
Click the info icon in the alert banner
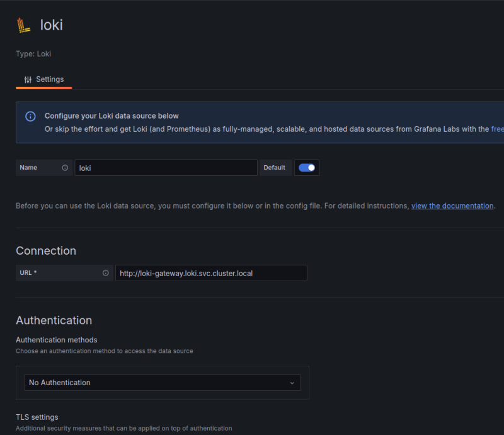click(30, 117)
